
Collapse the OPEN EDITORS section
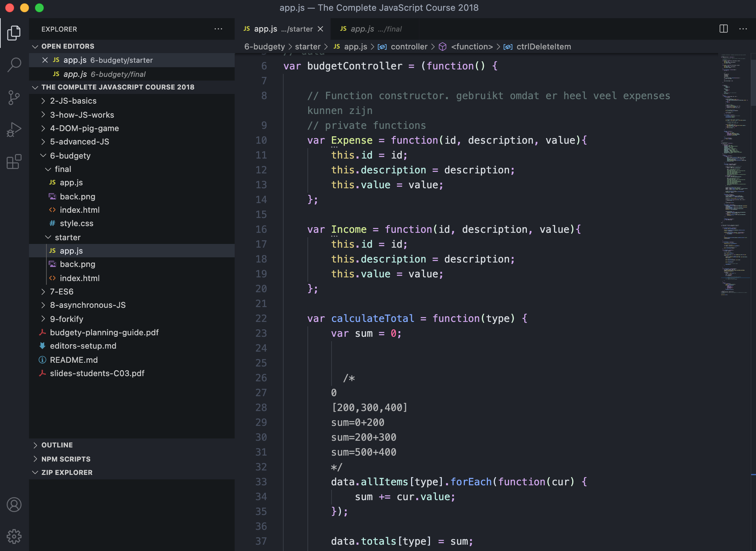pyautogui.click(x=35, y=46)
